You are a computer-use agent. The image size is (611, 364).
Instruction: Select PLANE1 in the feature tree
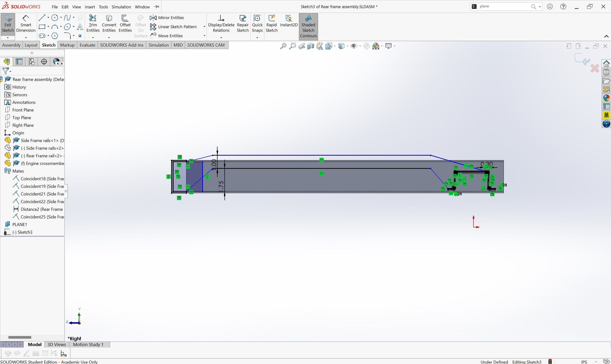click(x=20, y=225)
